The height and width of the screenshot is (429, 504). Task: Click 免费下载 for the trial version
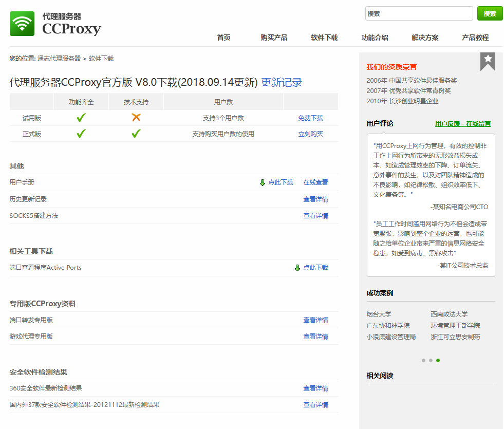[310, 118]
